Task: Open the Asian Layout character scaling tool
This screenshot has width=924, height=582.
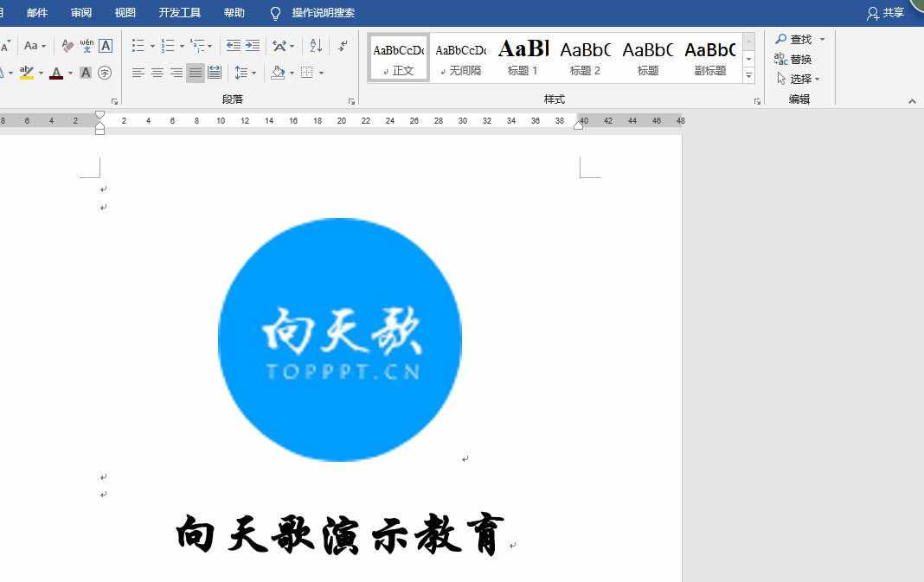Action: tap(279, 45)
